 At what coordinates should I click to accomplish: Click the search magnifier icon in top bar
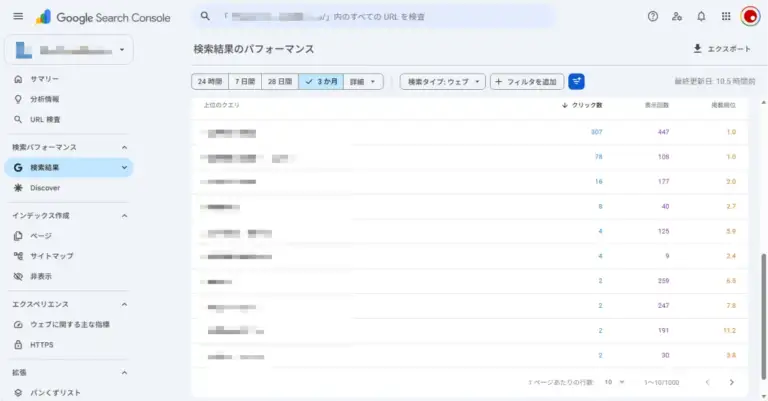click(205, 16)
